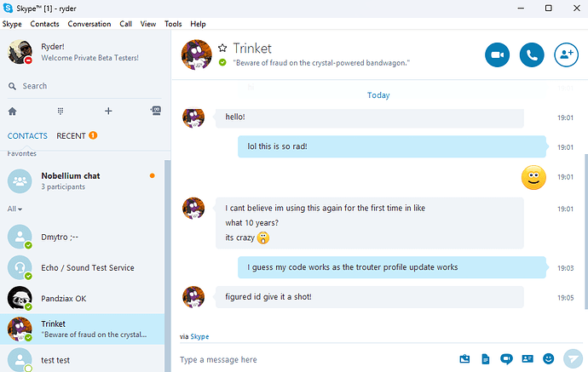Start a voice call with Trinket
The image size is (588, 372).
532,55
